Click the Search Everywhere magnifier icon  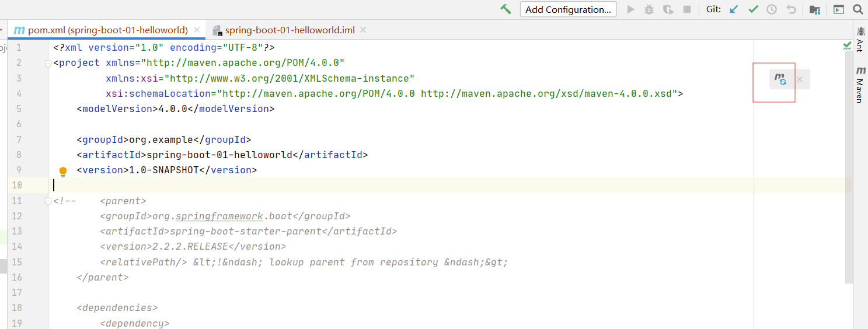coord(857,9)
